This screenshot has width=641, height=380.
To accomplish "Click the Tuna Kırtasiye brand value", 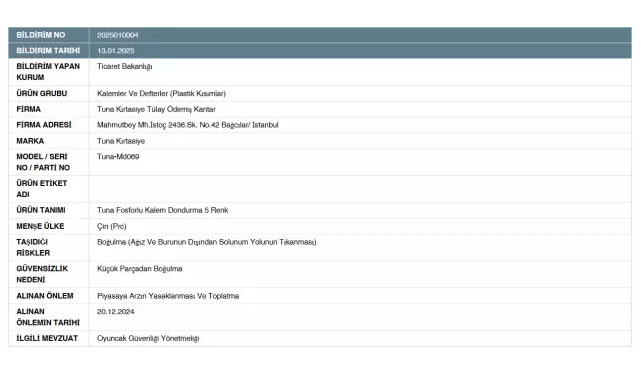I will (x=121, y=141).
